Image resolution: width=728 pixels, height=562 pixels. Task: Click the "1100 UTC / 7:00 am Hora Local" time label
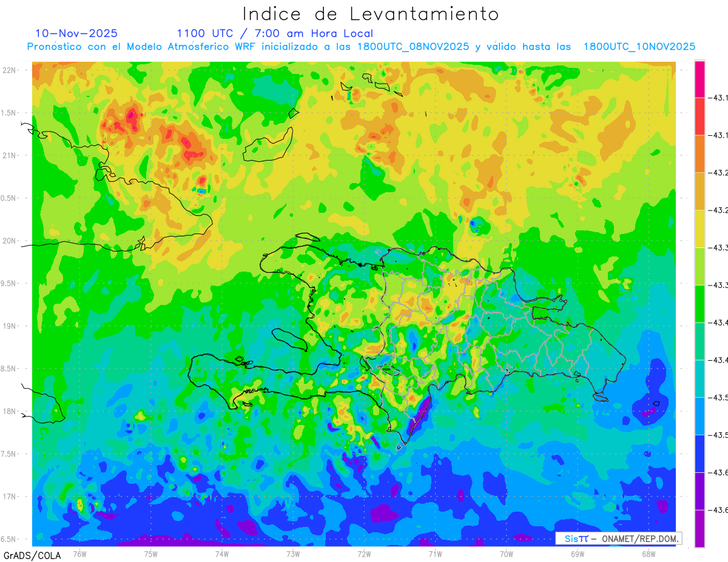point(275,33)
